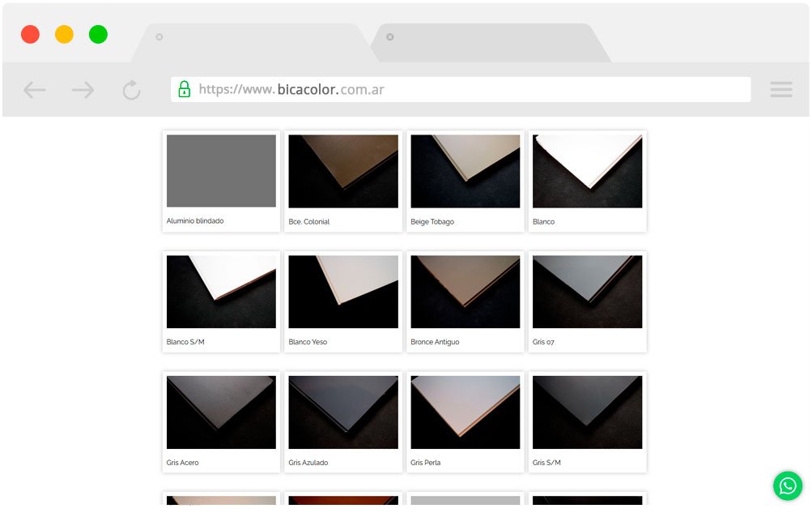Open the browser hamburger menu
Screen dimensions: 812x517
pyautogui.click(x=781, y=89)
